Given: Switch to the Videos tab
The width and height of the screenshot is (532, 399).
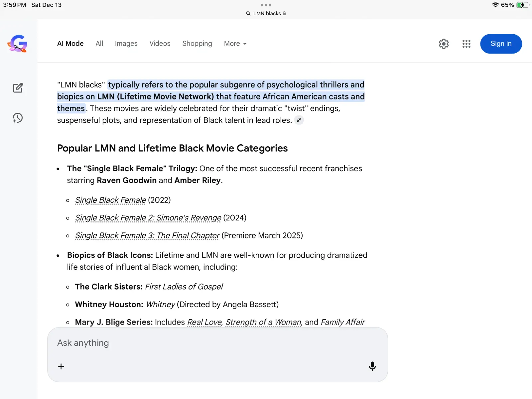Looking at the screenshot, I should point(160,44).
